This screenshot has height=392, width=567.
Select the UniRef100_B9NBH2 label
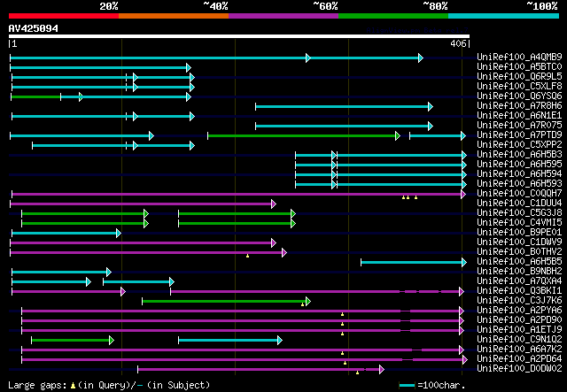click(519, 272)
